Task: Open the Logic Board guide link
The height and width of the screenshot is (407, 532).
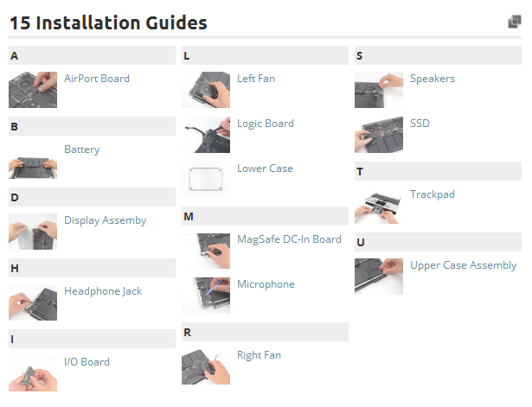Action: (x=266, y=124)
